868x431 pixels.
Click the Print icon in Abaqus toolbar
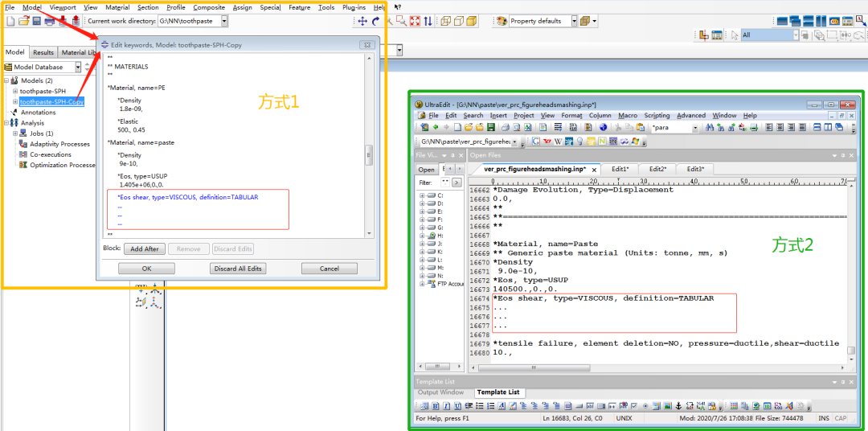[50, 21]
